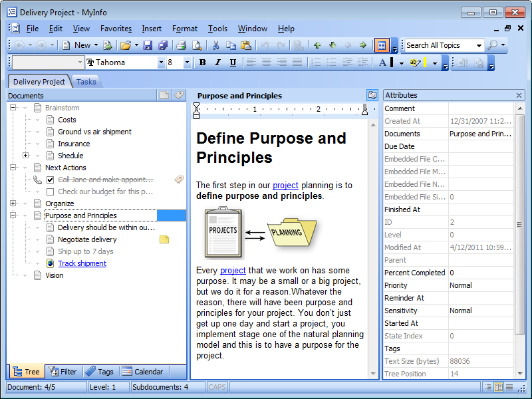Click the 'project' link after 'Every'
This screenshot has height=399, width=532.
coord(233,271)
